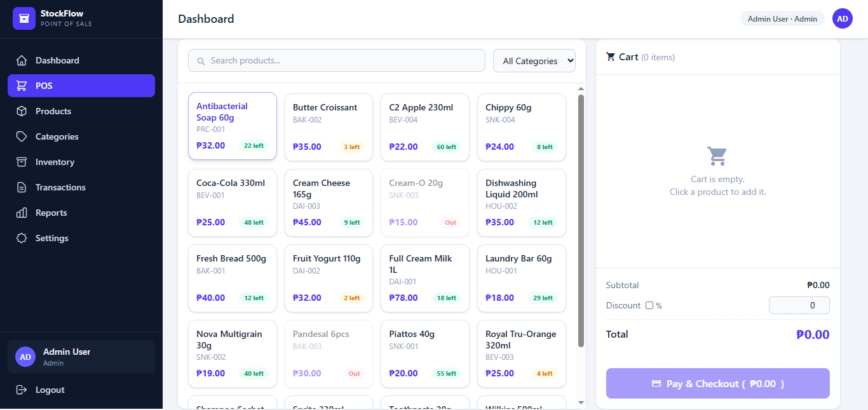The image size is (868, 410).
Task: Click the Settings gear icon in sidebar
Action: coord(22,238)
